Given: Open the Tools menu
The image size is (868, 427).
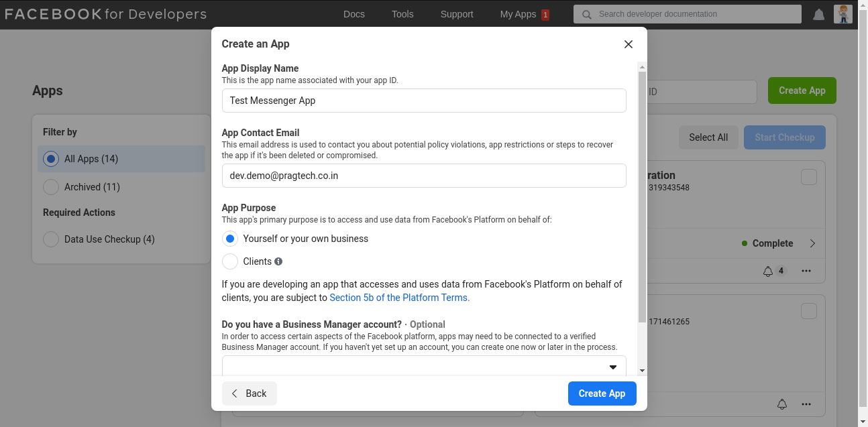Looking at the screenshot, I should pyautogui.click(x=402, y=14).
